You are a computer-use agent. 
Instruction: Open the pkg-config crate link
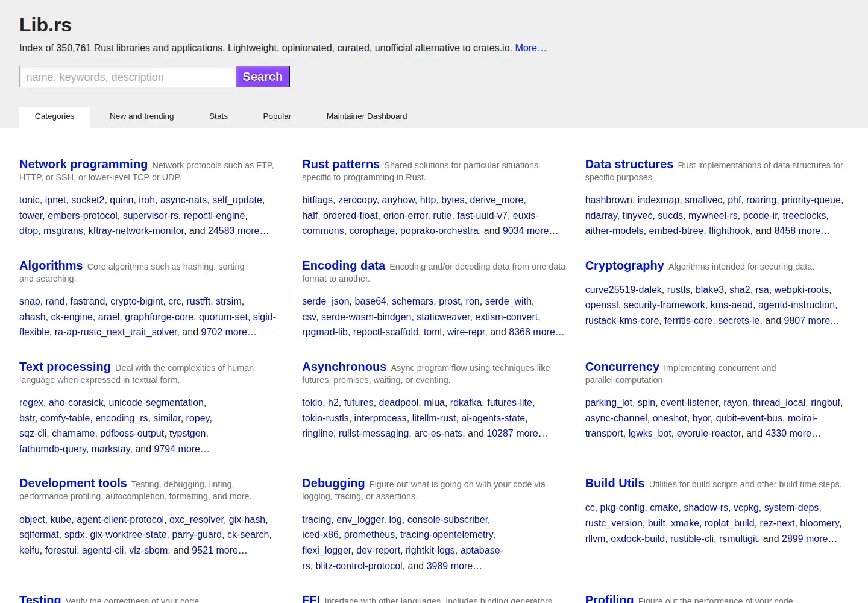[x=622, y=507]
